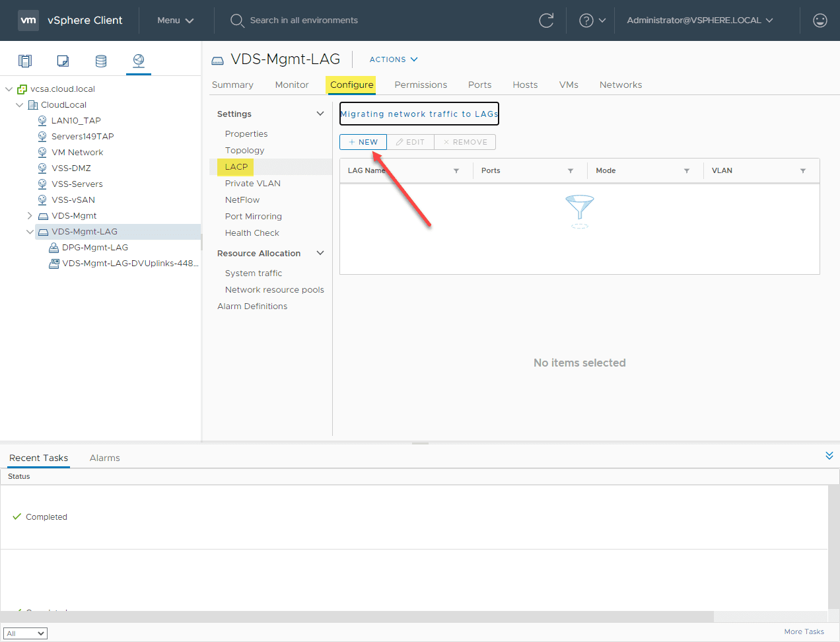The width and height of the screenshot is (840, 642).
Task: Open Networking inventory view
Action: click(x=139, y=61)
